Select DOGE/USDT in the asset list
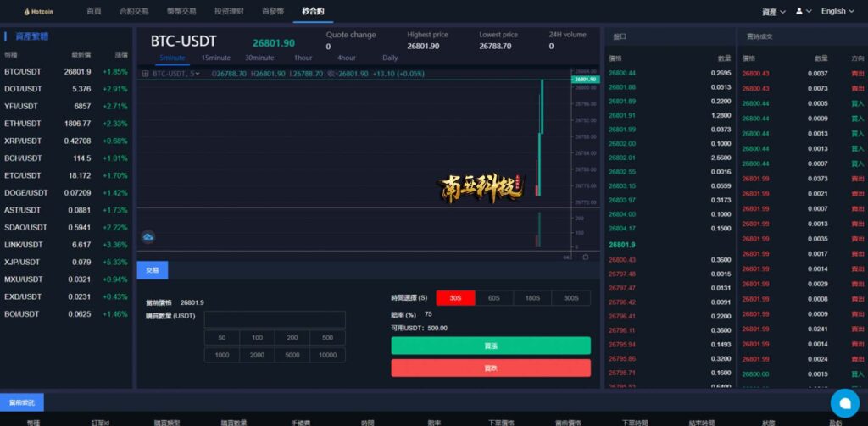 (66, 192)
